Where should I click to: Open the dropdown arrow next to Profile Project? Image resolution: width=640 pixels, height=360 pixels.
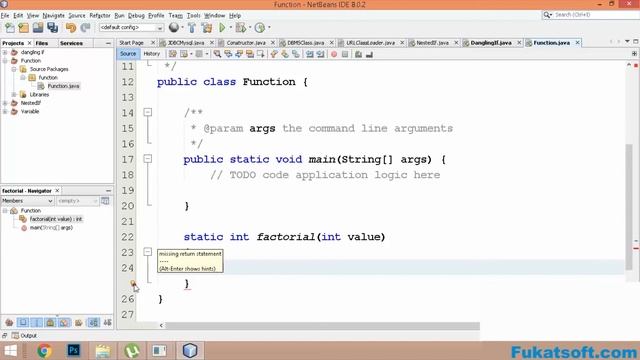[269, 28]
